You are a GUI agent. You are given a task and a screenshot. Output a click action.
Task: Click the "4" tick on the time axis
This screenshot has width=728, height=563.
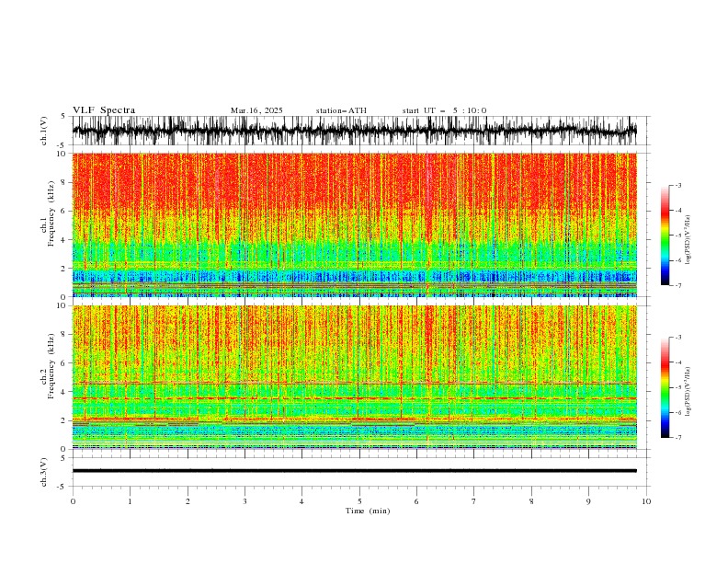[x=301, y=501]
